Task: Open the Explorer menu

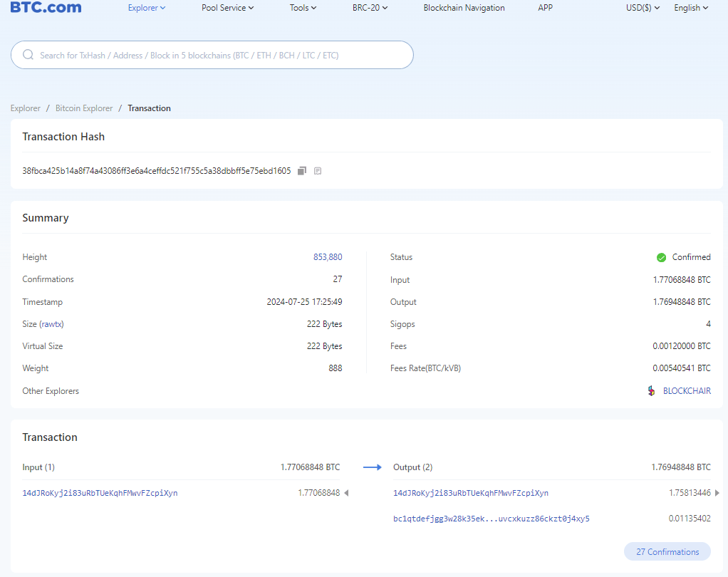Action: click(x=146, y=8)
